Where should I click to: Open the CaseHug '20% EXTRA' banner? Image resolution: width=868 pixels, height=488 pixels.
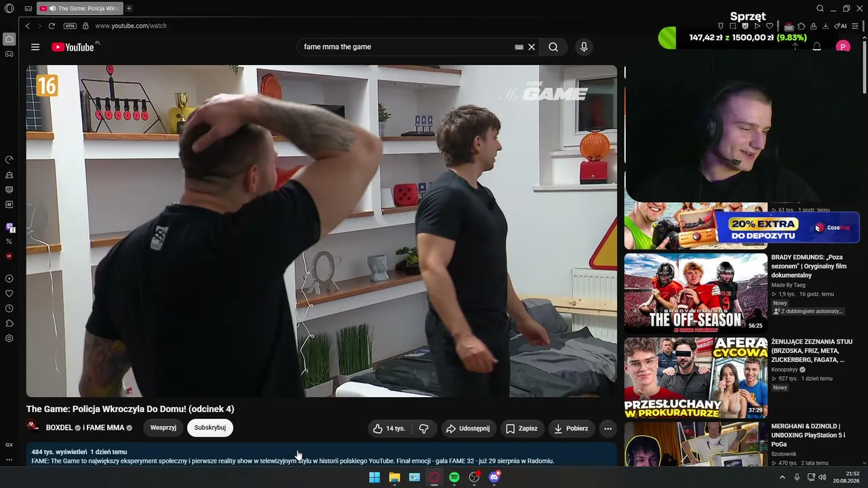coord(787,228)
